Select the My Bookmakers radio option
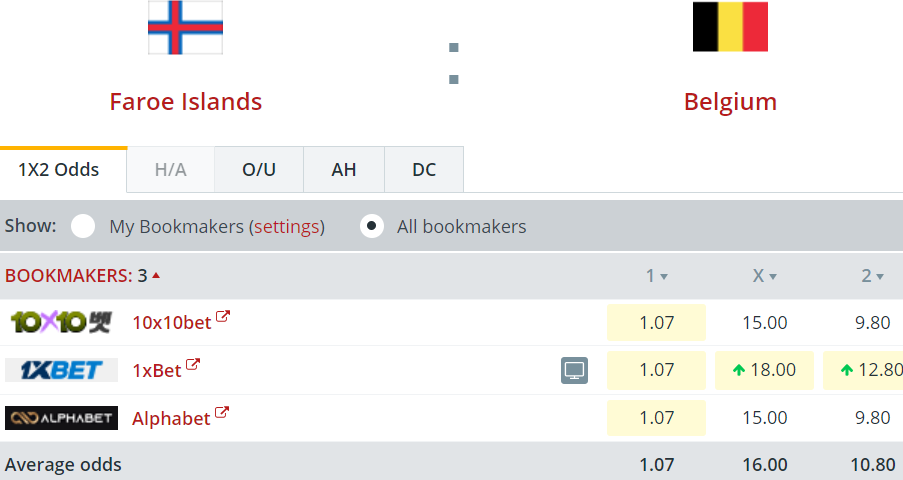903x480 pixels. pos(83,226)
